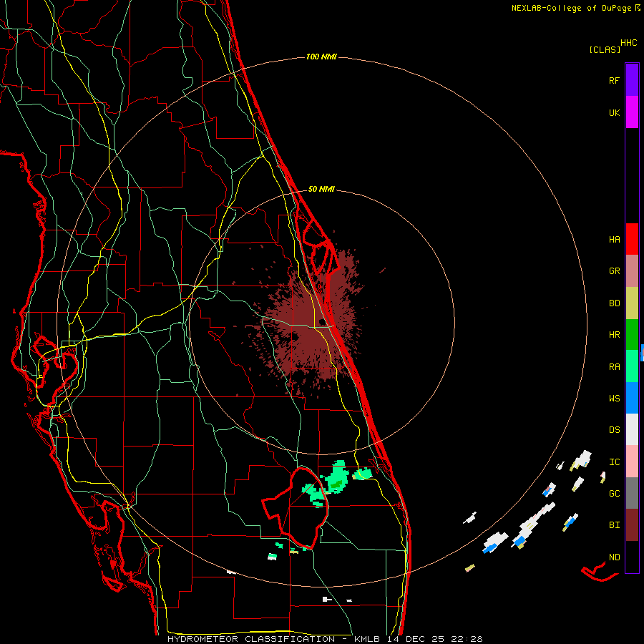Click the 'GC' legend label
This screenshot has width=644, height=644.
(x=614, y=494)
